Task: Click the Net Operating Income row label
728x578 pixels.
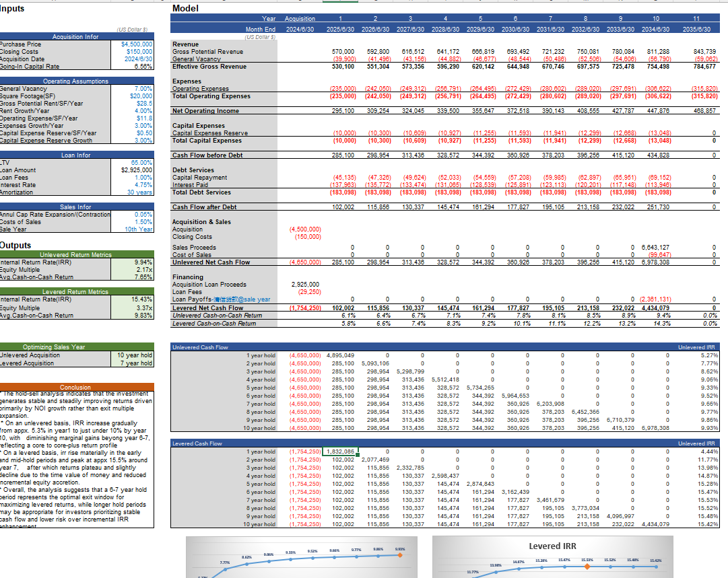Action: (205, 111)
